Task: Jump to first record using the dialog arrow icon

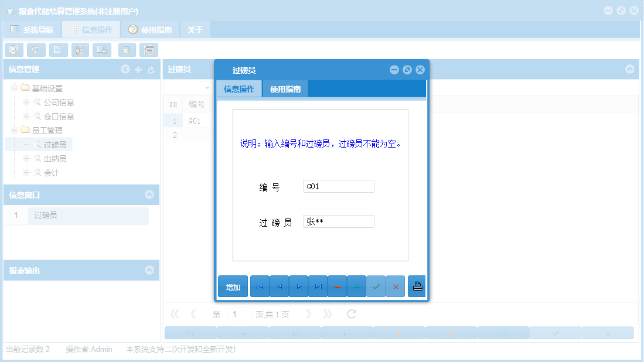Action: 260,286
